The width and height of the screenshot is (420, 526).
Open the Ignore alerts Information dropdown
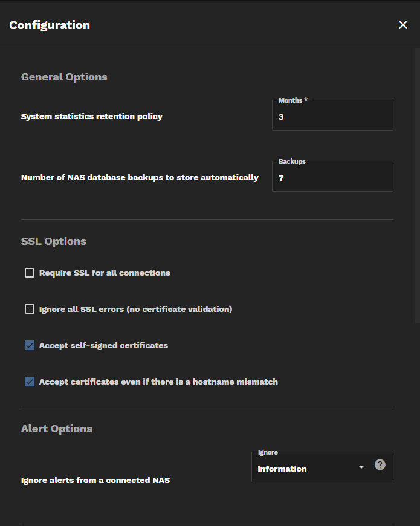pos(308,469)
